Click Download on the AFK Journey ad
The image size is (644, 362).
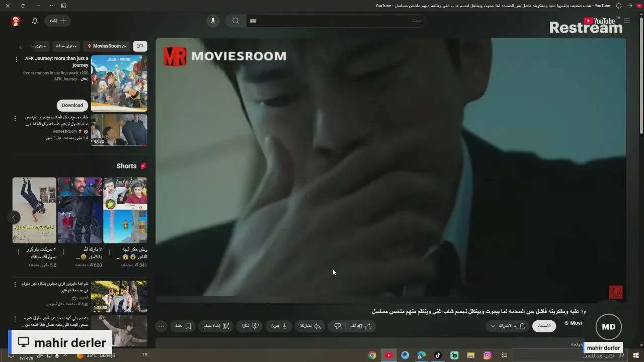pyautogui.click(x=72, y=105)
